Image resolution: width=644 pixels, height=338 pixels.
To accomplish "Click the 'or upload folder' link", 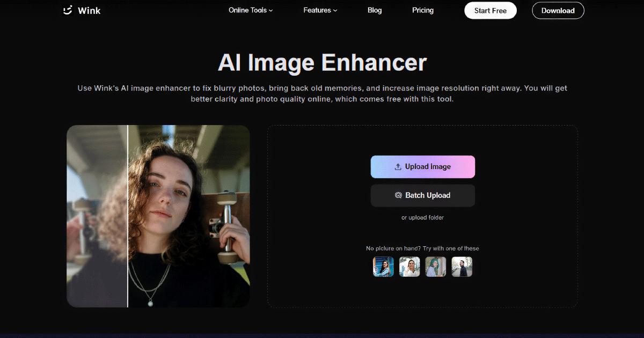I will point(423,217).
